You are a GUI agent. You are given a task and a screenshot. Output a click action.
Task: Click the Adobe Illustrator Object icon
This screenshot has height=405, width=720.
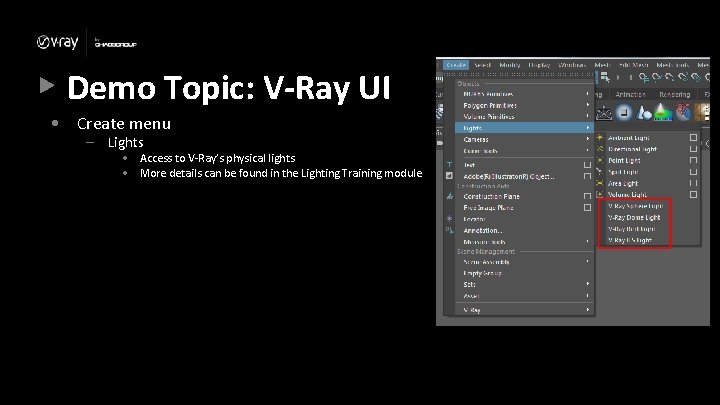[x=450, y=176]
